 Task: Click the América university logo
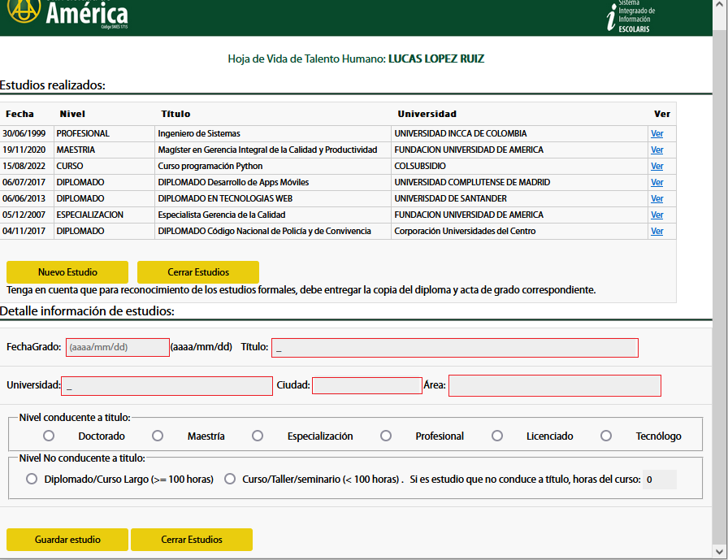click(68, 14)
